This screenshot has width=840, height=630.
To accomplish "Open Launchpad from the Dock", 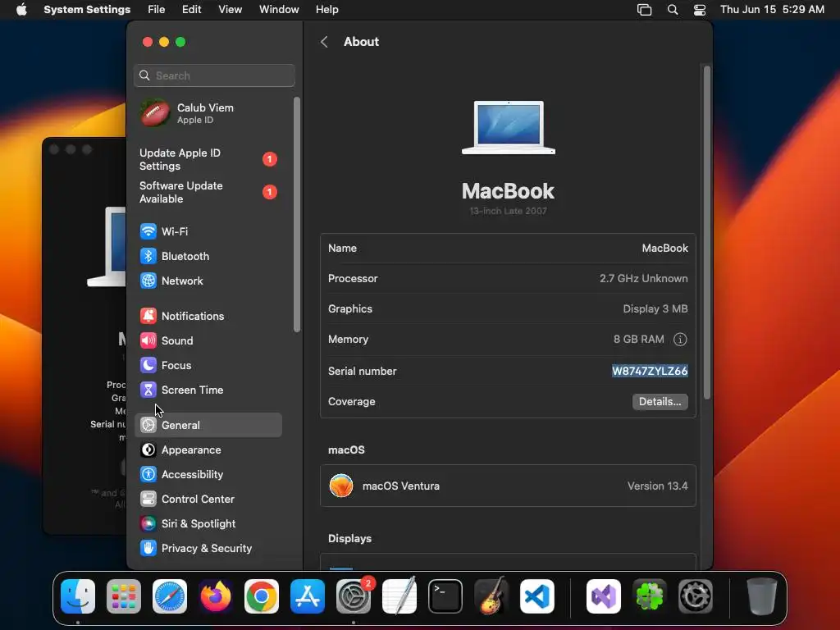I will pyautogui.click(x=124, y=596).
